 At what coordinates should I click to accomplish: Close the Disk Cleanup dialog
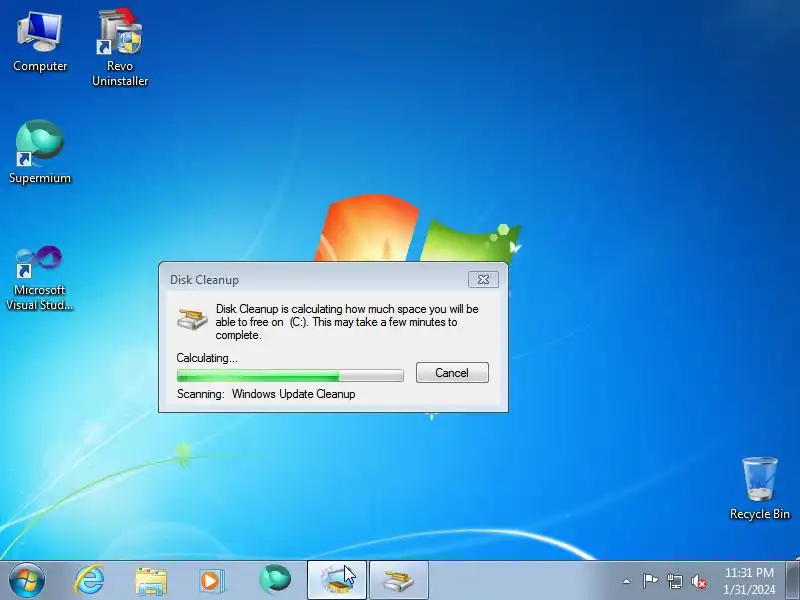click(483, 280)
